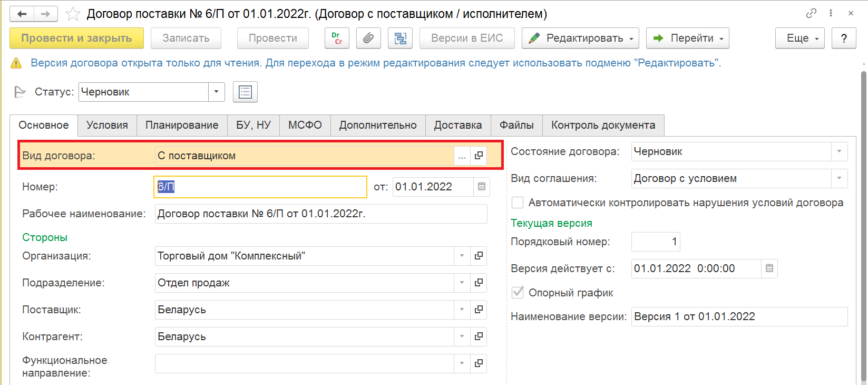The width and height of the screenshot is (868, 385).
Task: Open attached files paperclip icon
Action: tap(368, 38)
